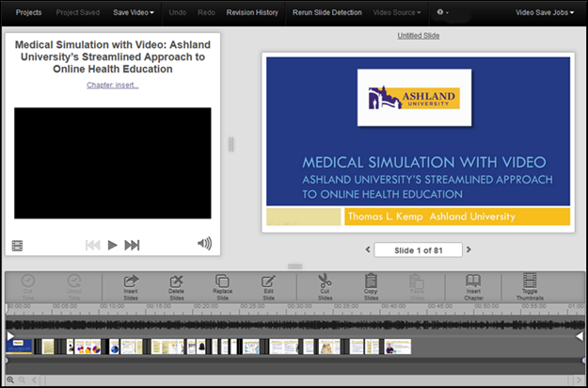Select the last thumbnail showing a person
The height and width of the screenshot is (388, 588).
click(398, 347)
